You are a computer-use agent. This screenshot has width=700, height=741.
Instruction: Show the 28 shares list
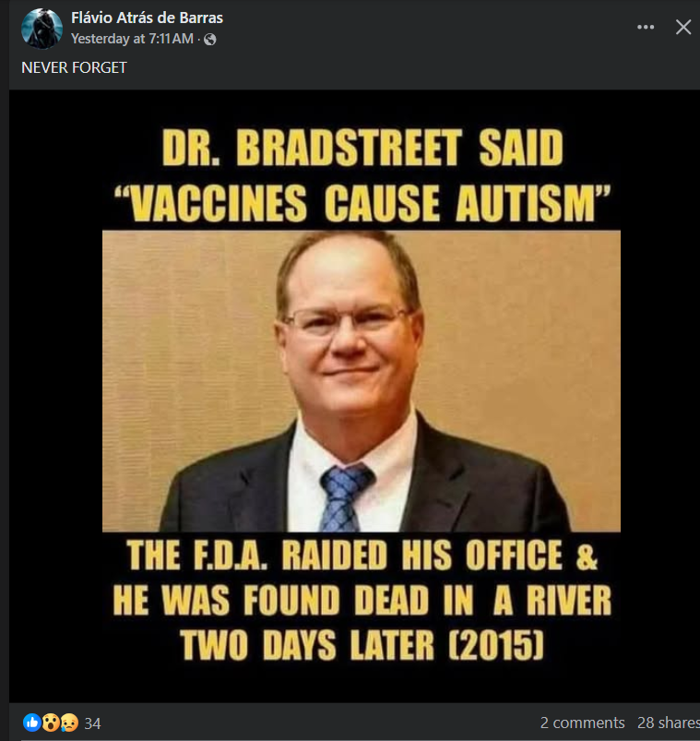669,723
